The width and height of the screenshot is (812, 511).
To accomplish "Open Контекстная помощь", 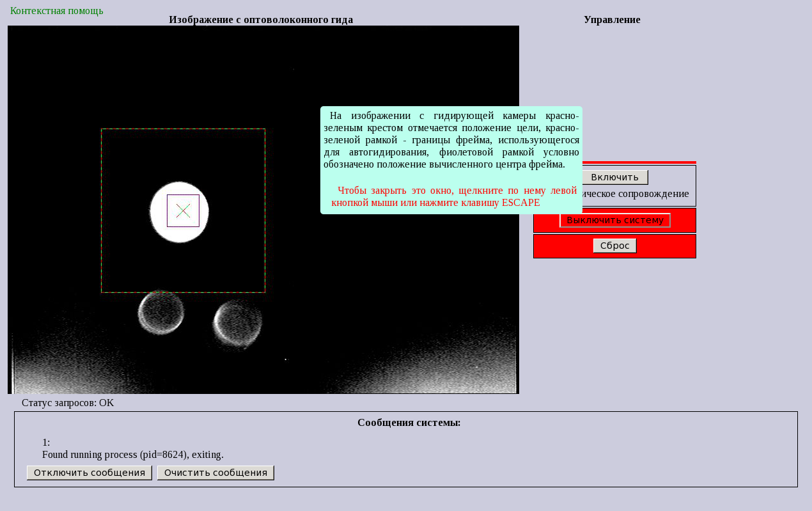I will (56, 10).
